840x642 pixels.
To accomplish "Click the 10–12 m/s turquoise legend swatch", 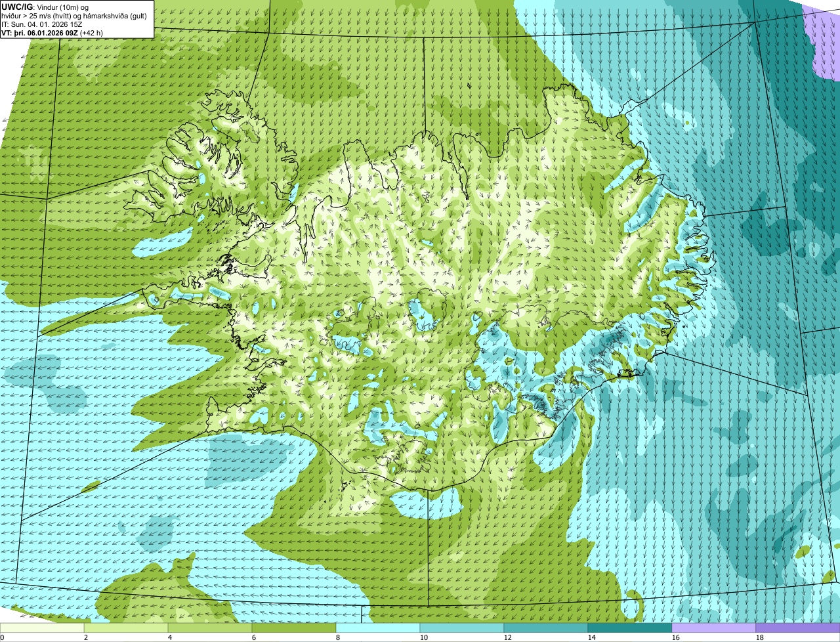I will coord(462,628).
